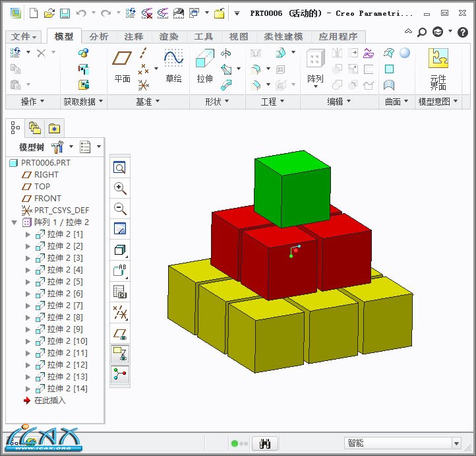
Task: Click the Repaint icon
Action: coord(119,229)
